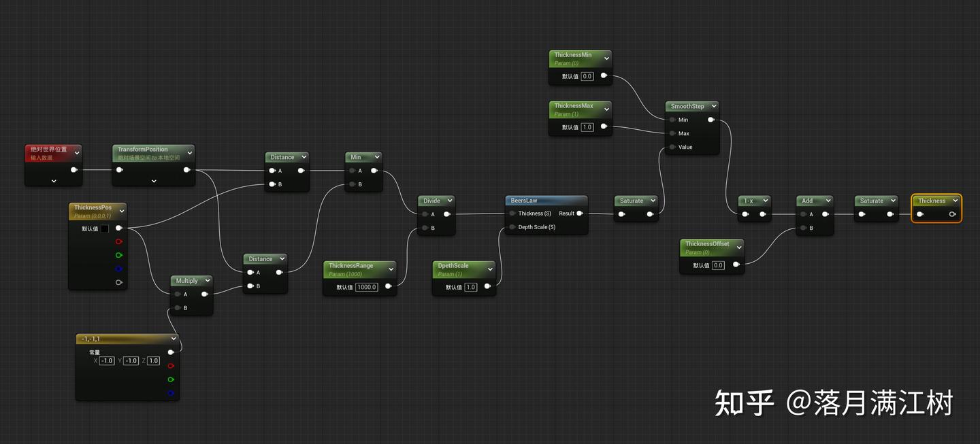Click the SmoothStep Min input pin
The height and width of the screenshot is (444, 980).
pyautogui.click(x=672, y=120)
